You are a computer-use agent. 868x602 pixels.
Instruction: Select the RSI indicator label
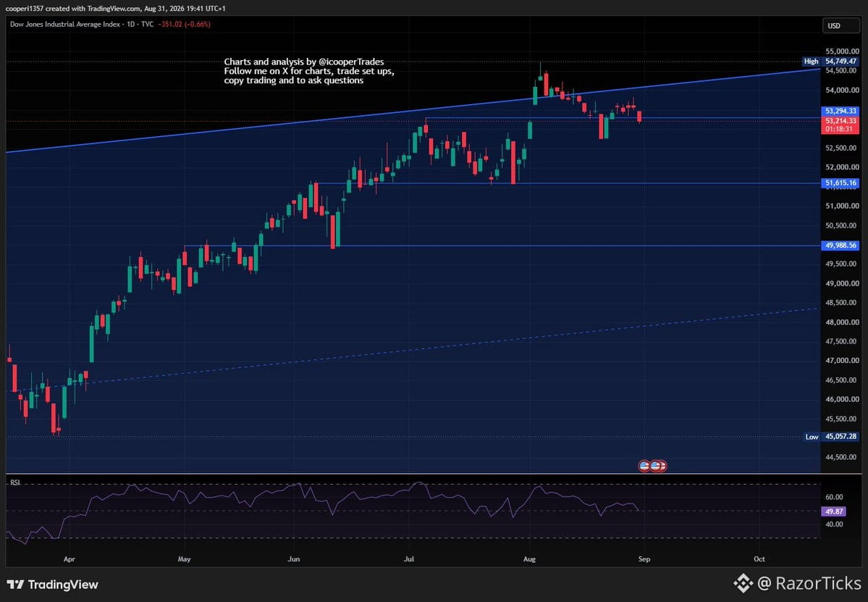tap(15, 482)
